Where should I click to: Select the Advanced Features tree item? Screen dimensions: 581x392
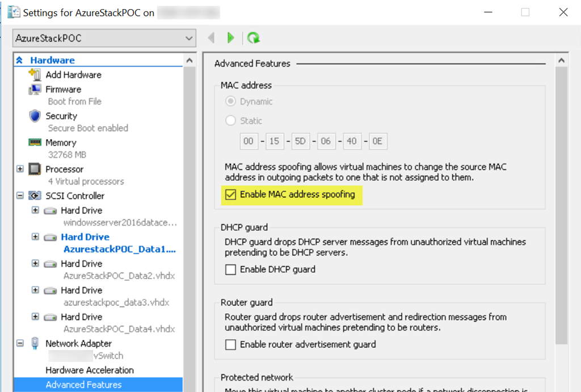[98, 385]
